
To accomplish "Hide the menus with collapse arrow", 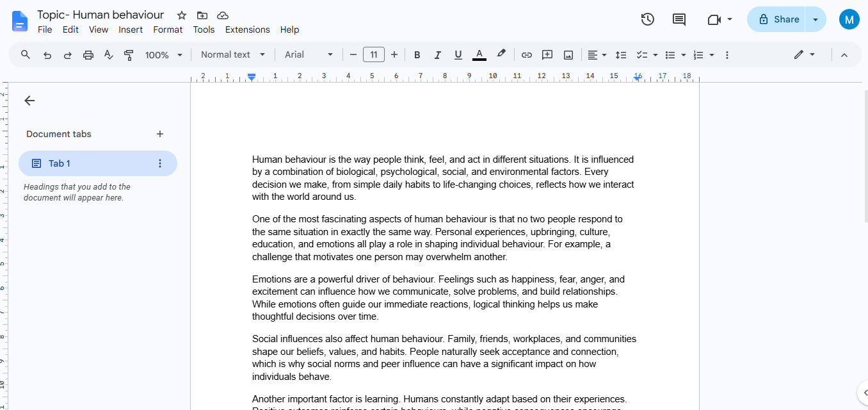I will [x=844, y=55].
